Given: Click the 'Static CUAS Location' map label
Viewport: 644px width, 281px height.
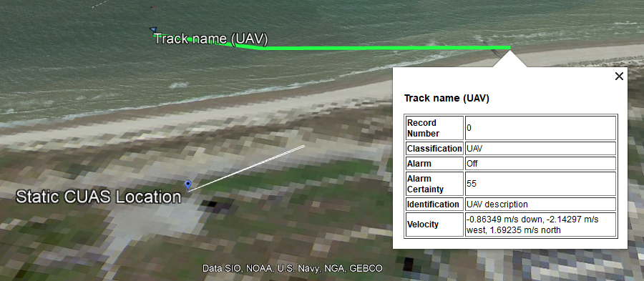Looking at the screenshot, I should tap(99, 197).
